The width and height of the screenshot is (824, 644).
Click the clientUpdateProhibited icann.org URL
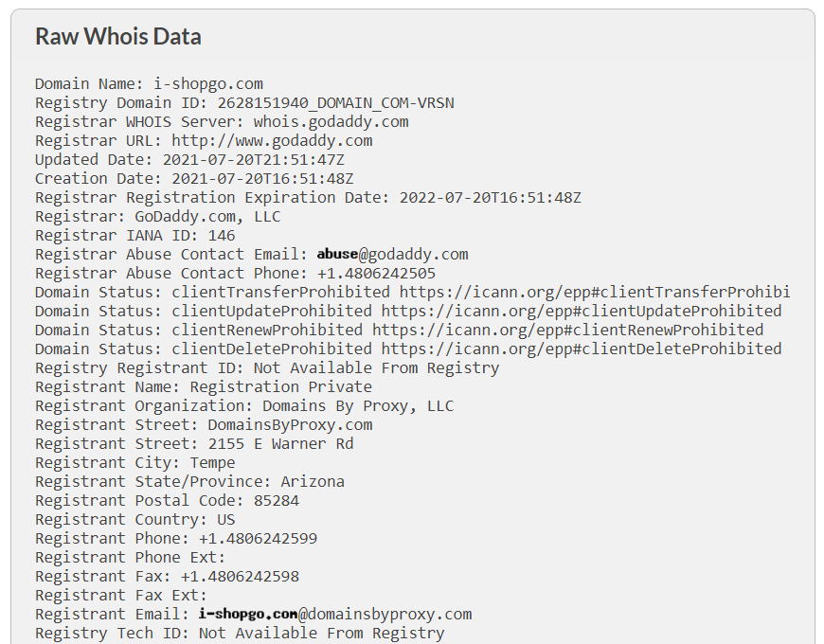(582, 311)
